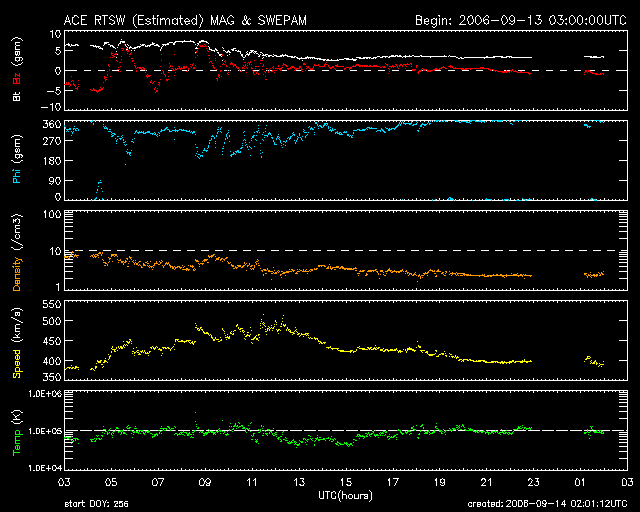Screen dimensions: 640x512
Task: Click the '09' hour label on time axis
Action: [x=205, y=483]
